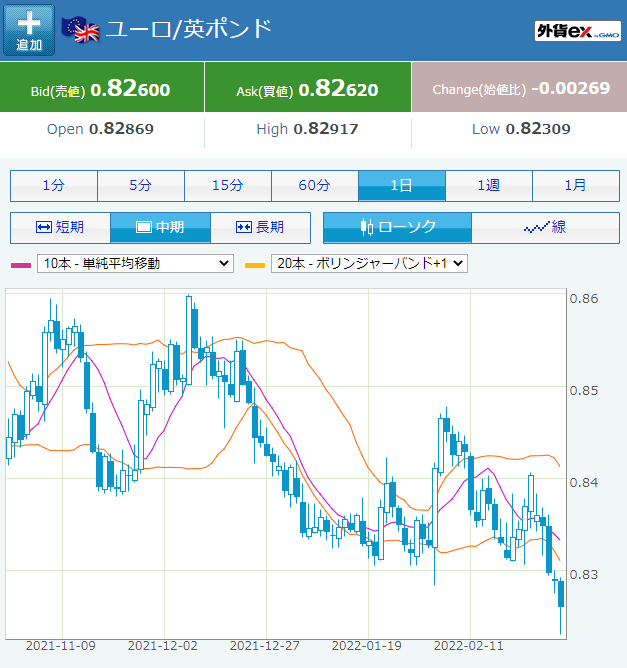This screenshot has height=668, width=627.
Task: Select the 1日 timeframe tab
Action: (402, 186)
